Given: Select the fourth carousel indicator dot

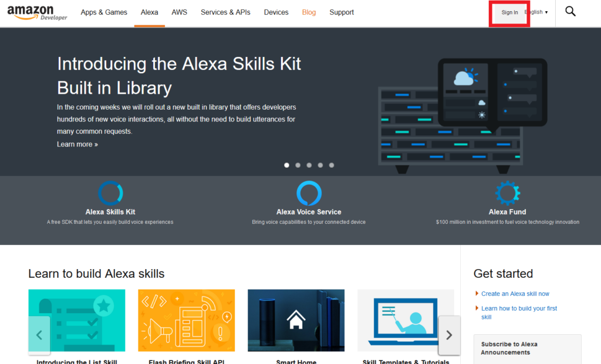Looking at the screenshot, I should 320,165.
